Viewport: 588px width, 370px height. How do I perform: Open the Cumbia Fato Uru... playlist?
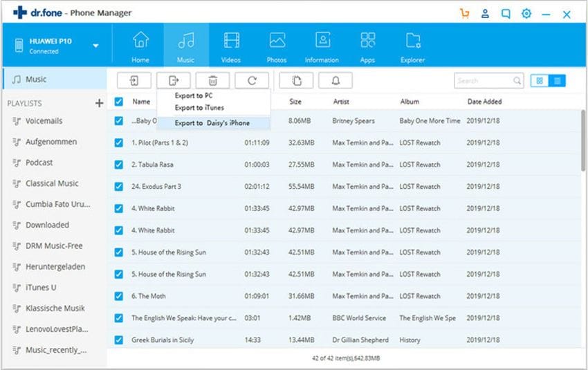click(x=57, y=204)
